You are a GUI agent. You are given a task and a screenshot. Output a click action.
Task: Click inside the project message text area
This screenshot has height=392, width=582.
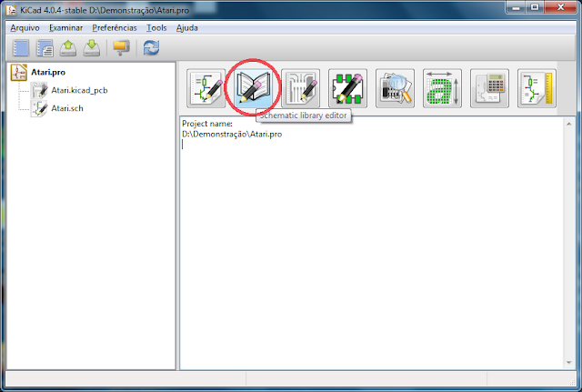click(372, 243)
